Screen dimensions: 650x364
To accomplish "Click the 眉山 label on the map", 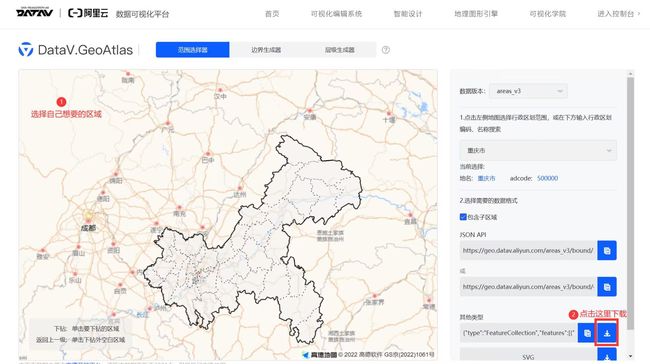I will tap(78, 252).
